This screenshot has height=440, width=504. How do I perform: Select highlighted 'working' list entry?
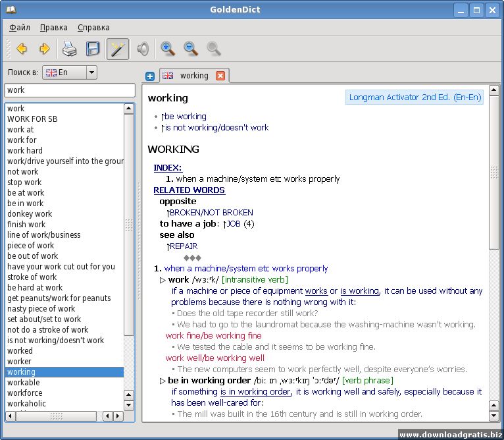pyautogui.click(x=64, y=372)
